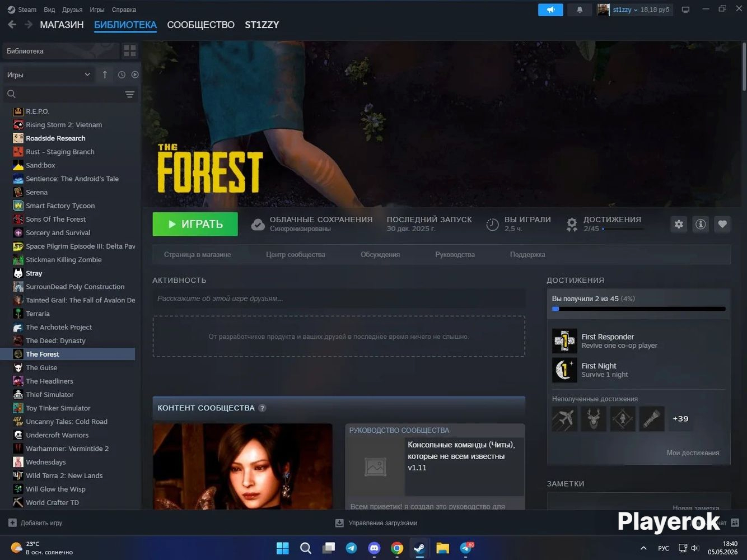Click the community content help icon

click(x=262, y=408)
